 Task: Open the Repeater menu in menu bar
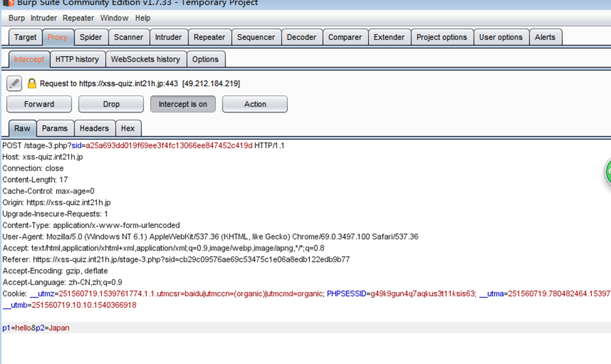[78, 18]
